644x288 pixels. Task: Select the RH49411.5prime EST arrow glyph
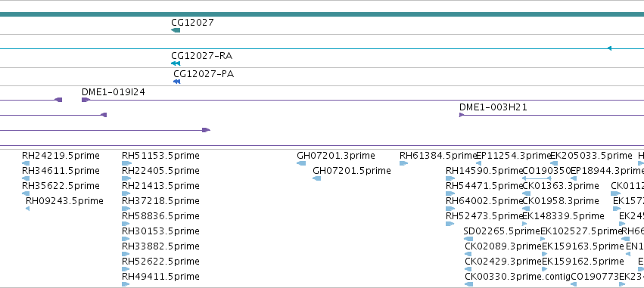coord(126,284)
